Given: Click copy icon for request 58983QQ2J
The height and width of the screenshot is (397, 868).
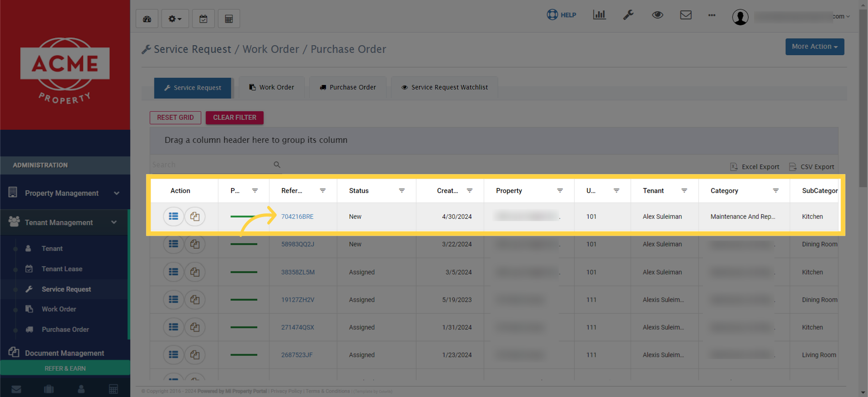Looking at the screenshot, I should tap(195, 244).
